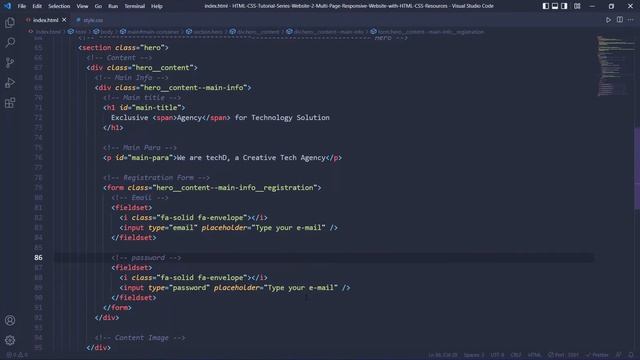Click the Spaces indentation status item

coord(474,355)
